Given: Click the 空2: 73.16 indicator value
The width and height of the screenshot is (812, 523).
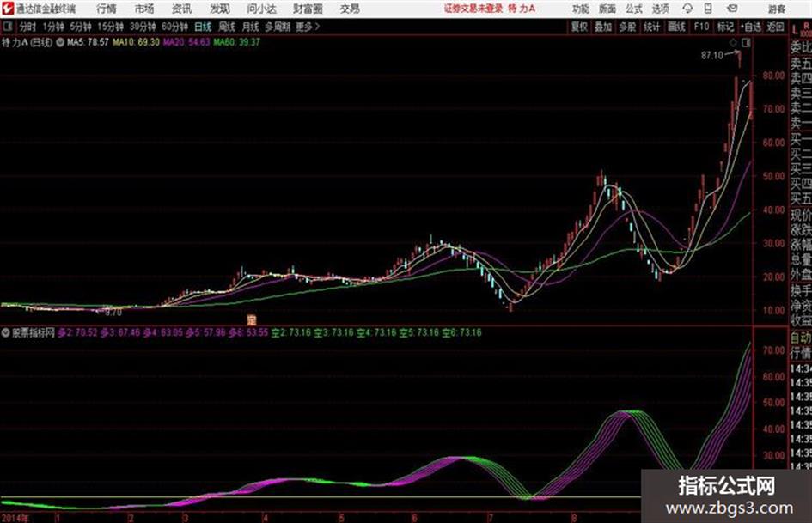Looking at the screenshot, I should [291, 333].
